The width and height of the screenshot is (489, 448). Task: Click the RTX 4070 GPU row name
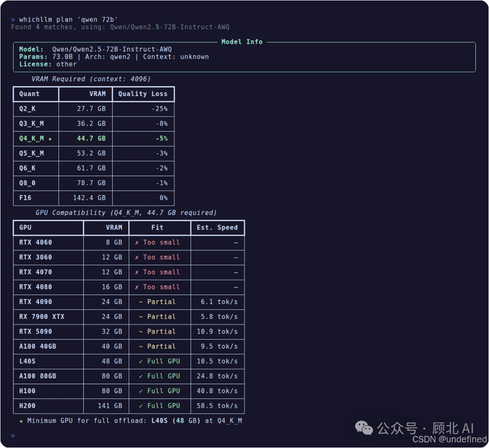click(x=35, y=272)
